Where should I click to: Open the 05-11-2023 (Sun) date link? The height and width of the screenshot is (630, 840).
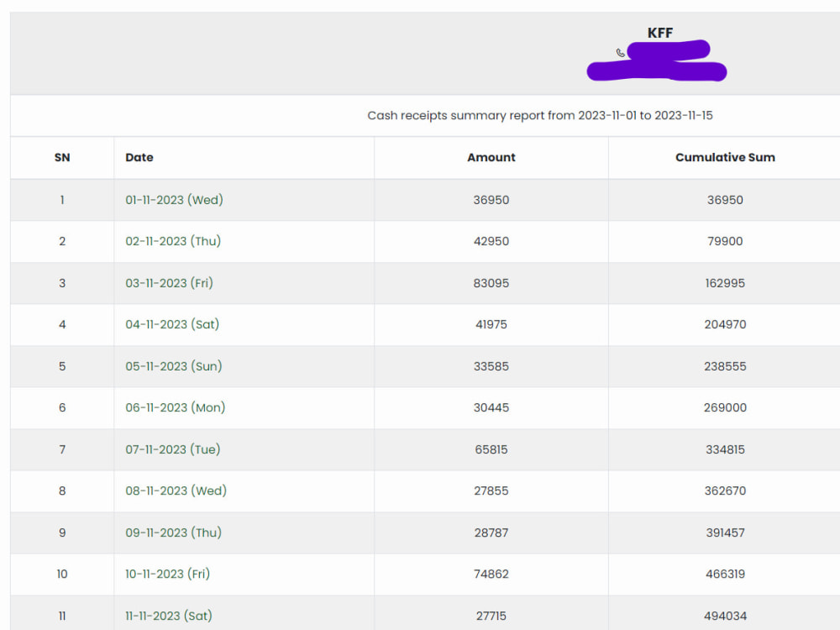(x=174, y=366)
